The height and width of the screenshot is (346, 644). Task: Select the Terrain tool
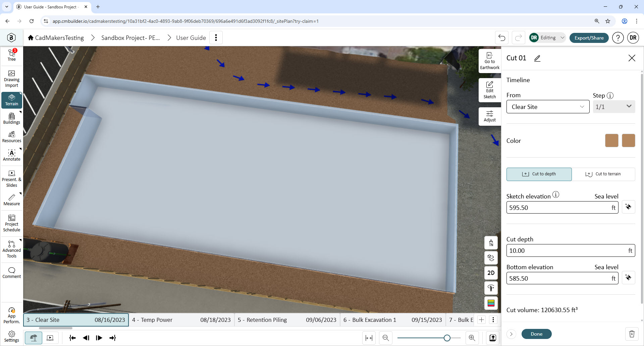tap(12, 100)
